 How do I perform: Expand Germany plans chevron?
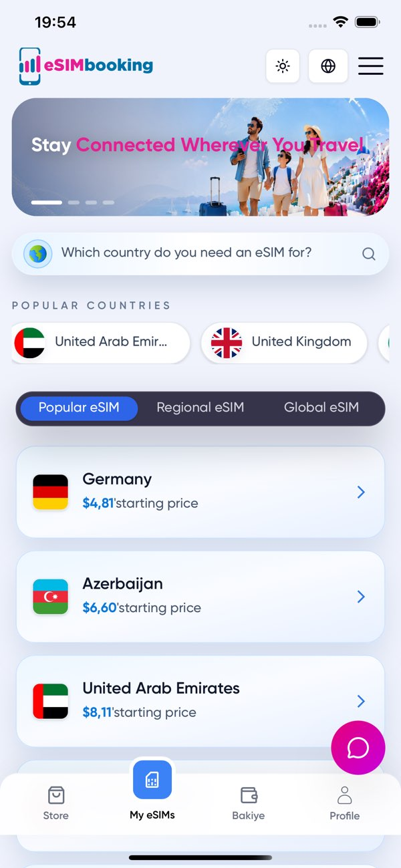tap(361, 492)
